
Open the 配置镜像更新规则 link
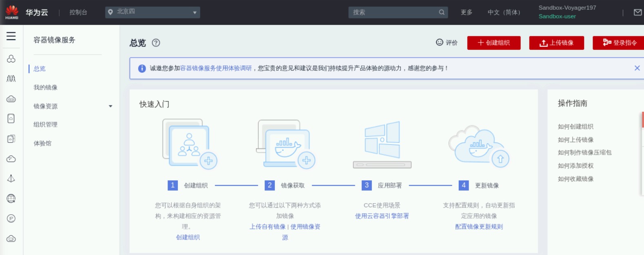click(479, 227)
